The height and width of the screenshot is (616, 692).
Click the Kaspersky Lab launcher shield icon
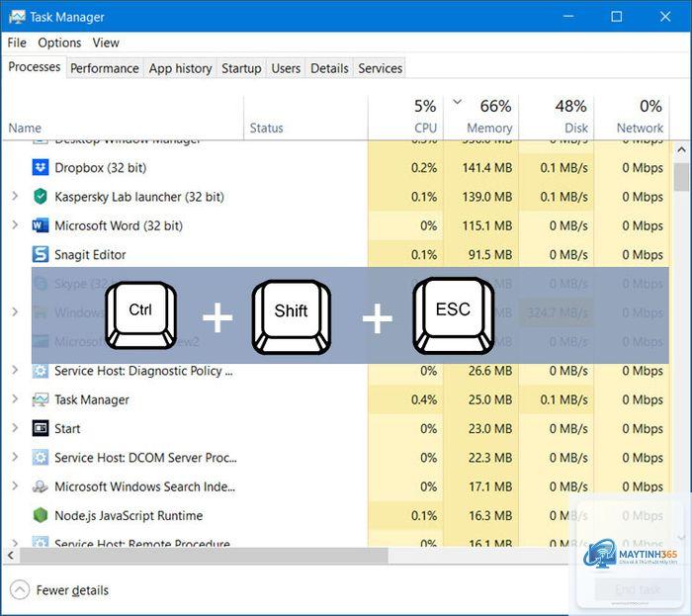pyautogui.click(x=41, y=197)
